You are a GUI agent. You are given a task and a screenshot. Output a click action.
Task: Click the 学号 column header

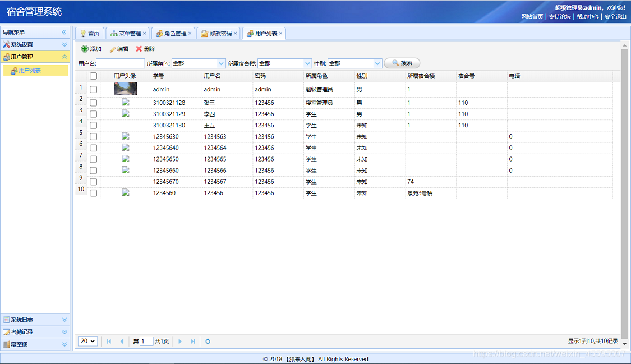176,76
